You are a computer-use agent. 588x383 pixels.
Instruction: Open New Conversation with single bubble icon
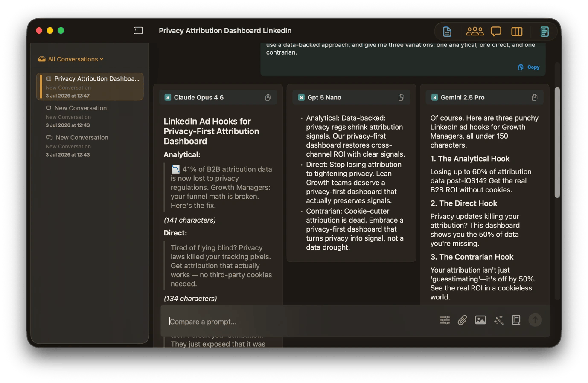90,116
